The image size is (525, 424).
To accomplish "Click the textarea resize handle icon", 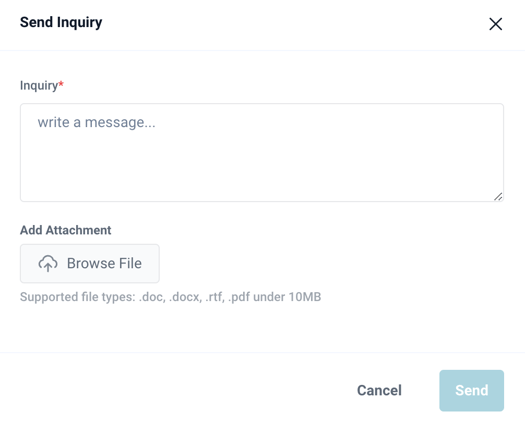I will coord(498,197).
